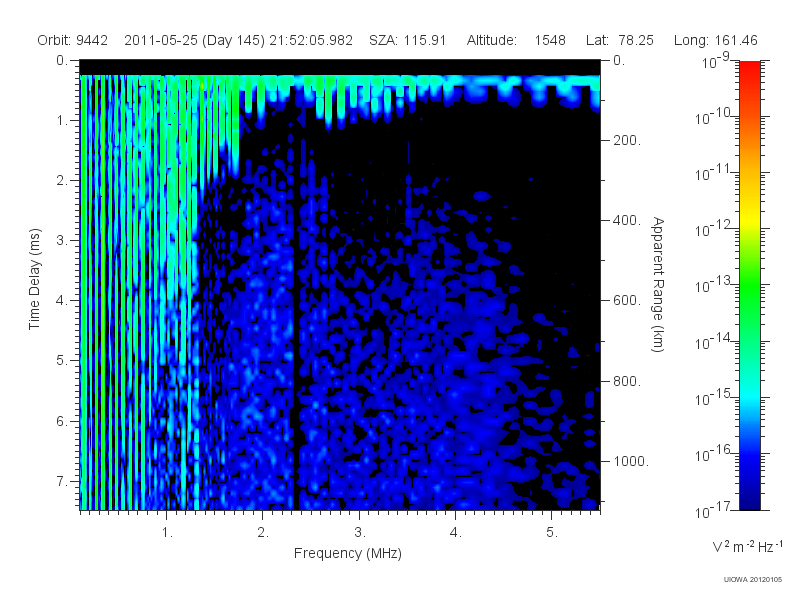Click the color bar label '10⁻¹⁷'
The height and width of the screenshot is (600, 800).
[714, 510]
